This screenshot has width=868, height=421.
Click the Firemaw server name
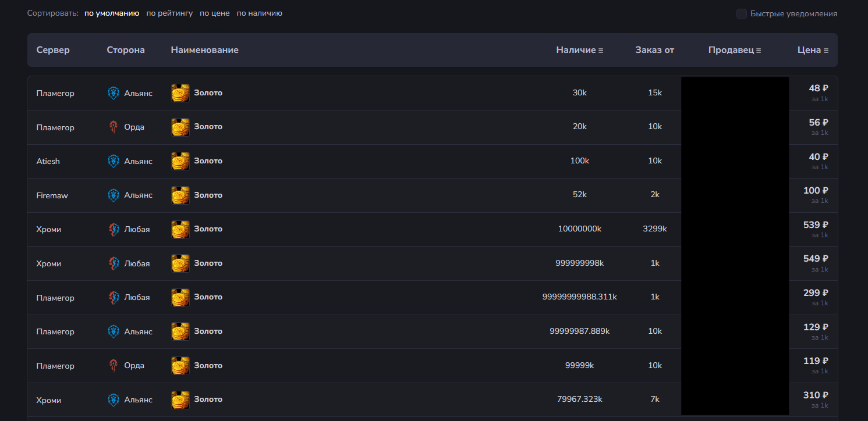[52, 195]
